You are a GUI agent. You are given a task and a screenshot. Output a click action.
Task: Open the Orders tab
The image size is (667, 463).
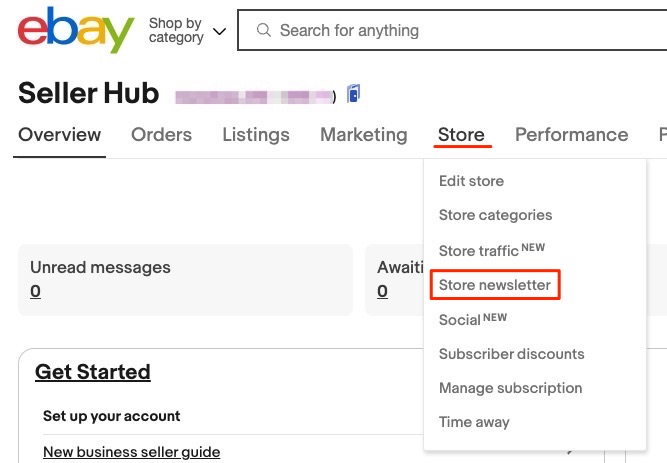coord(161,135)
